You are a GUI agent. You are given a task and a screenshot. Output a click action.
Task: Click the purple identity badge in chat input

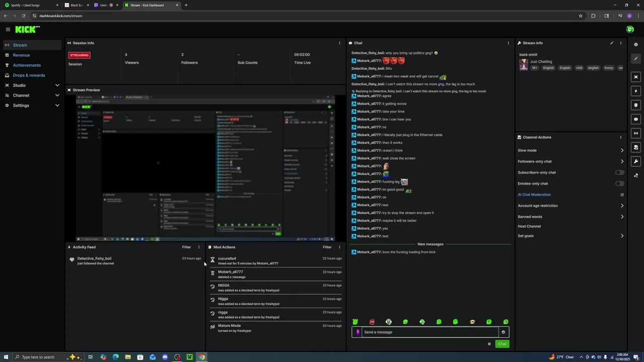point(358,332)
